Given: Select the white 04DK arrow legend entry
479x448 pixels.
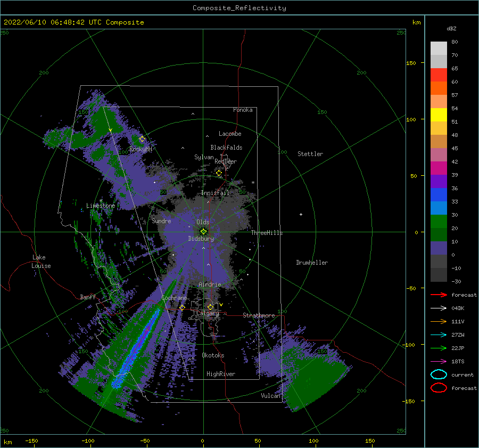Looking at the screenshot, I should point(439,308).
